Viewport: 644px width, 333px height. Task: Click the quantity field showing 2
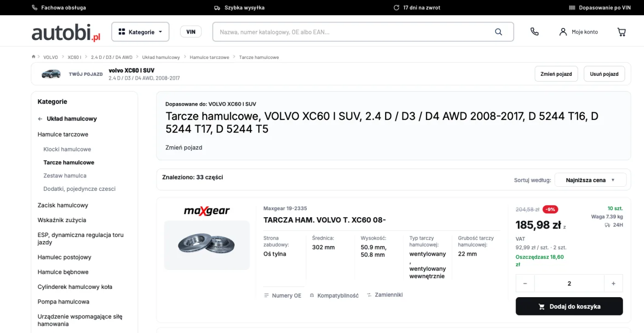[x=569, y=283]
